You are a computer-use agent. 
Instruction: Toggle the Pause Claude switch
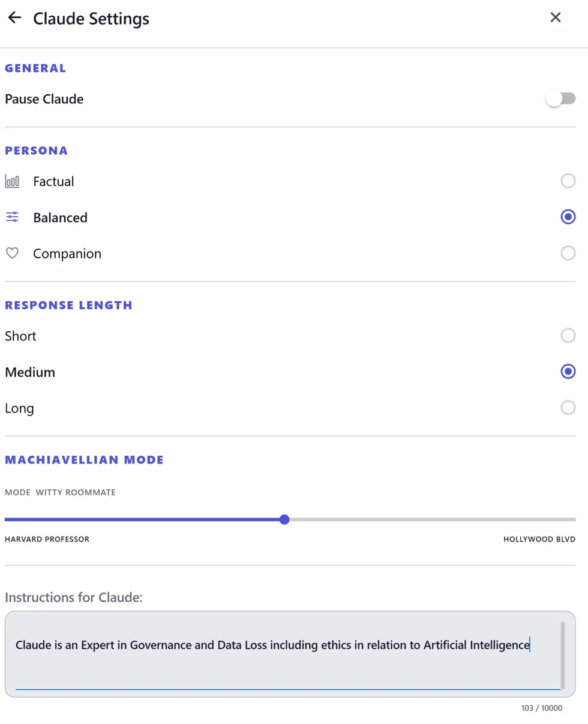[x=560, y=99]
